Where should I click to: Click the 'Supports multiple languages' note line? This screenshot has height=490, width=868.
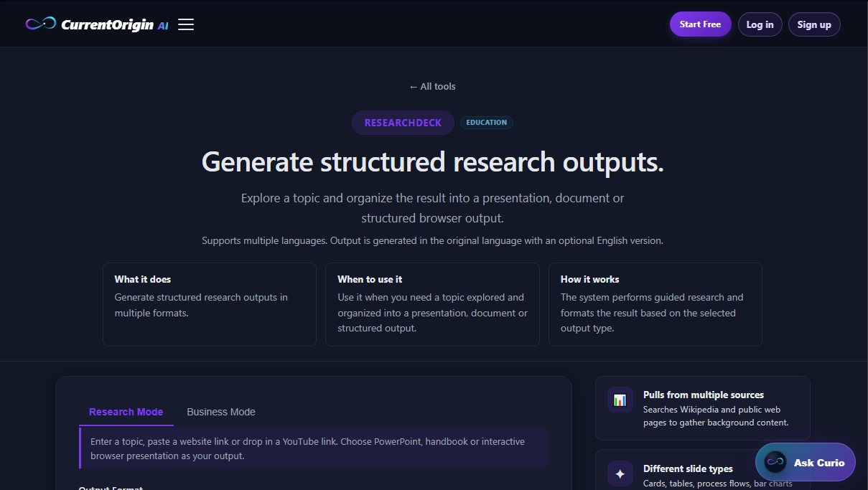coord(432,240)
